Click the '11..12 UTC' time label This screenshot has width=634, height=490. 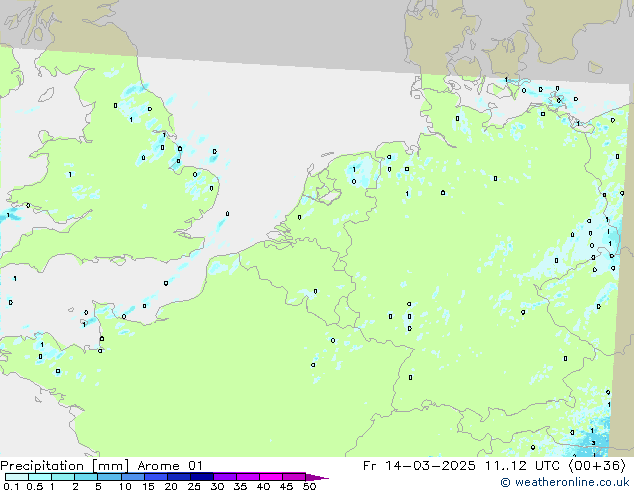523,466
